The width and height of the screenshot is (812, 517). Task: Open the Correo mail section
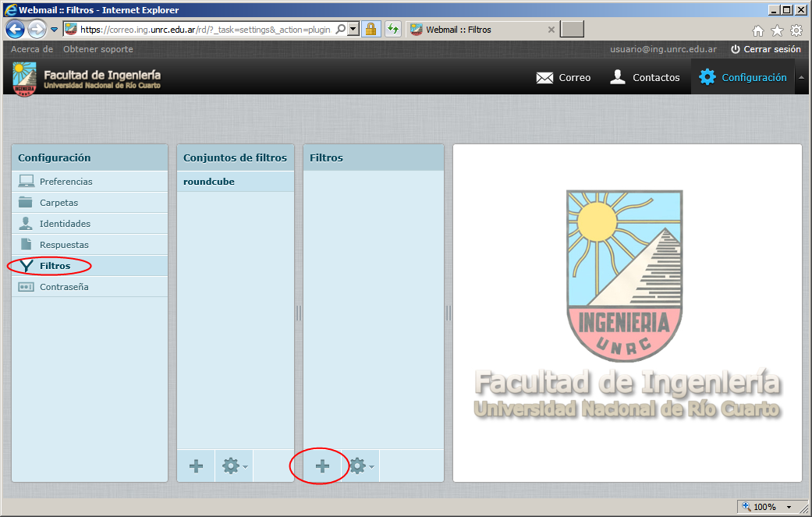coord(563,78)
